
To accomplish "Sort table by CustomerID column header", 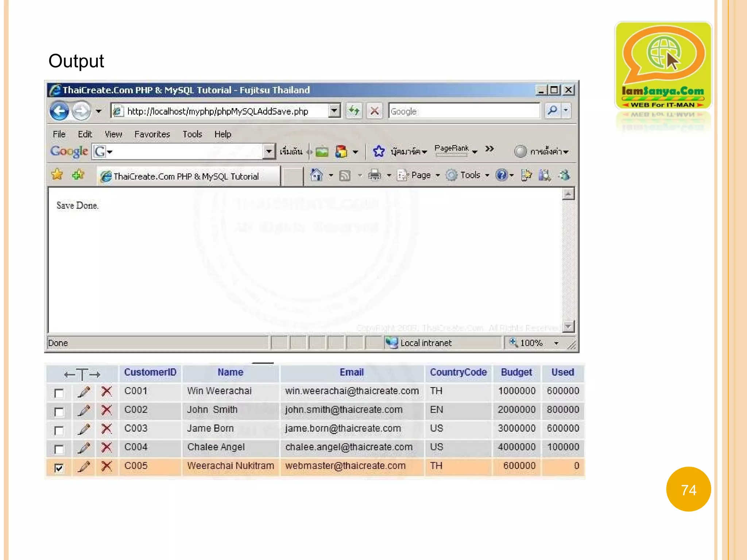I will click(x=150, y=372).
